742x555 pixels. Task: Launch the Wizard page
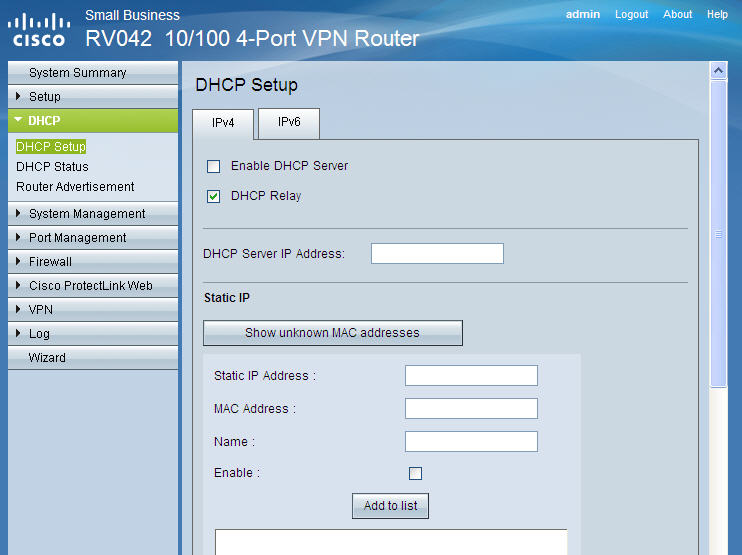point(93,358)
